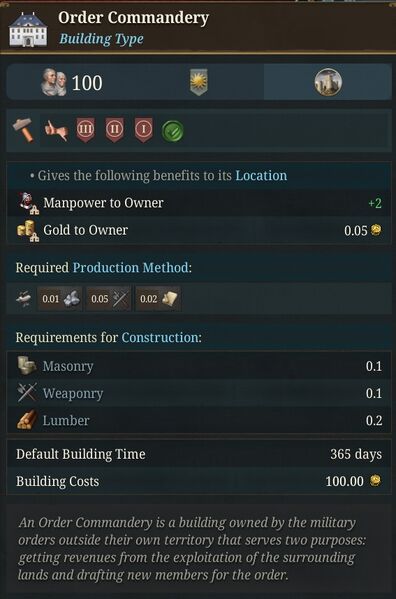Click the hammer construction icon
The height and width of the screenshot is (599, 396).
[x=23, y=130]
